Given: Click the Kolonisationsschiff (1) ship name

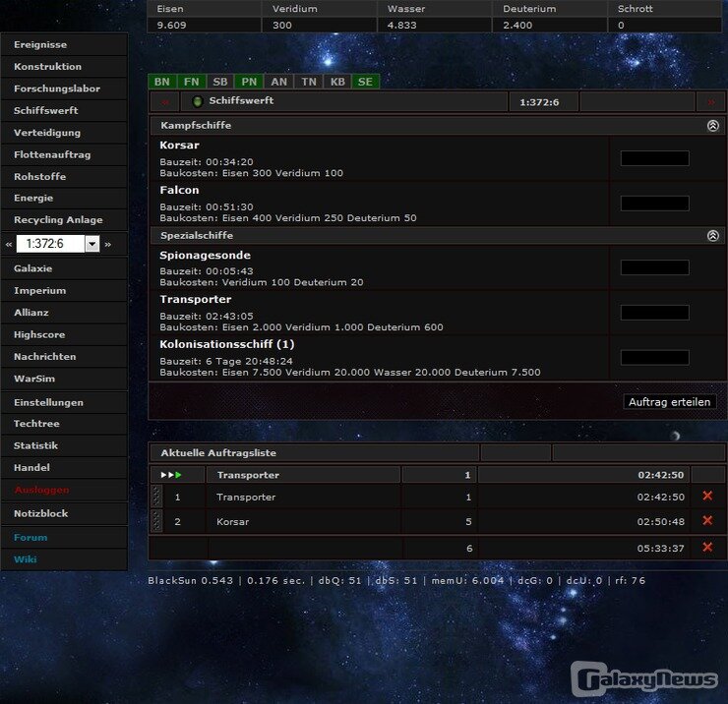Looking at the screenshot, I should (227, 344).
